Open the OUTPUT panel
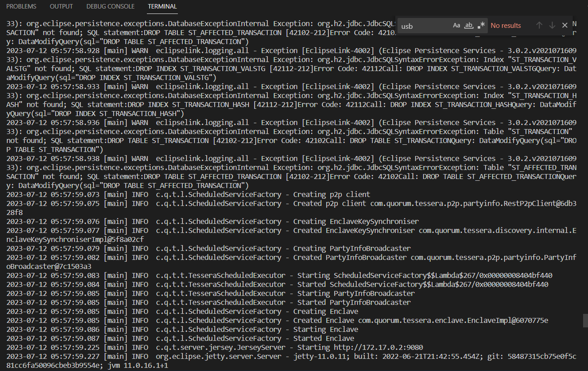The height and width of the screenshot is (371, 588). click(61, 6)
